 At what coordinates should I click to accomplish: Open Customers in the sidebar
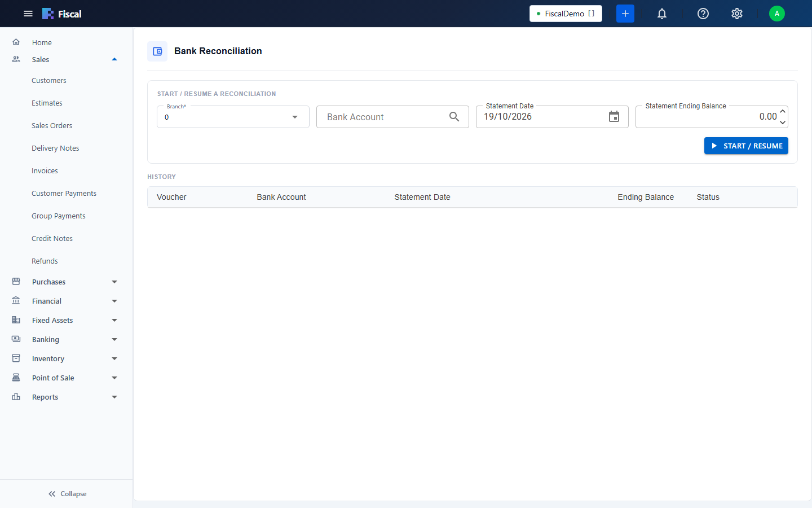click(x=49, y=81)
